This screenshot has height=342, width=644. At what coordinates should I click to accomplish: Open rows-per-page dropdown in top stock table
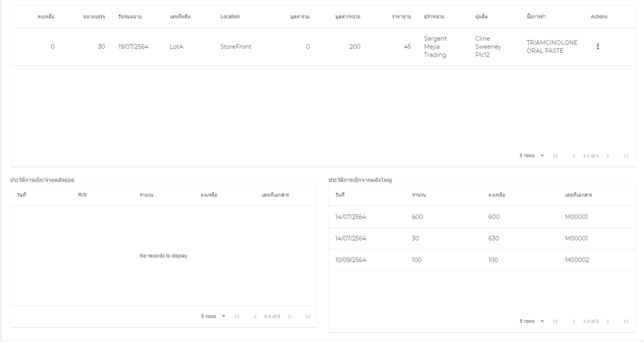pos(531,155)
